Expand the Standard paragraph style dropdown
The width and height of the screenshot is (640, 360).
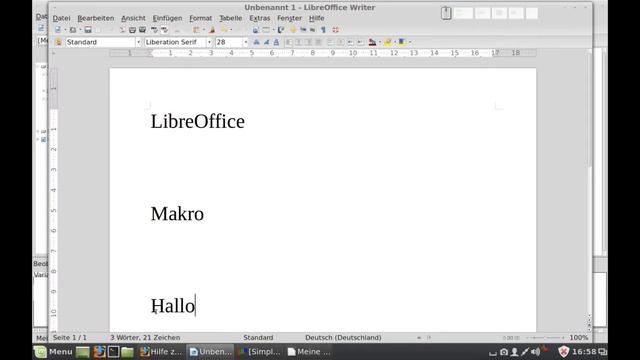(x=138, y=42)
